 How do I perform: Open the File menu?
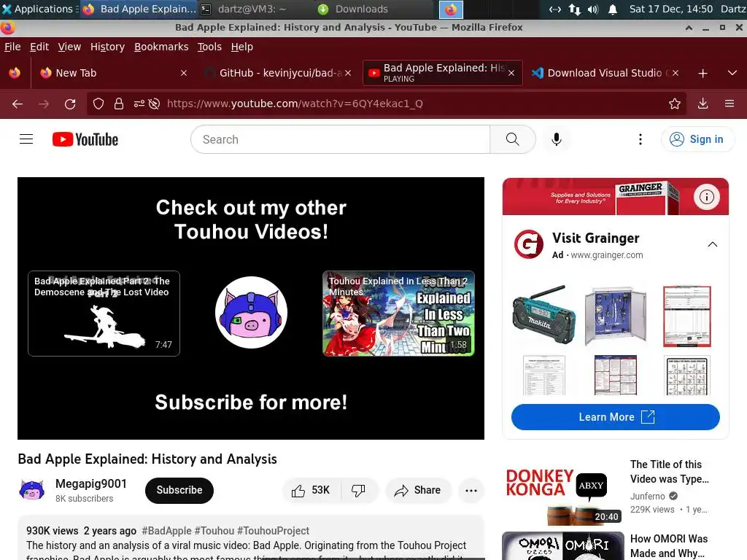[x=12, y=47]
